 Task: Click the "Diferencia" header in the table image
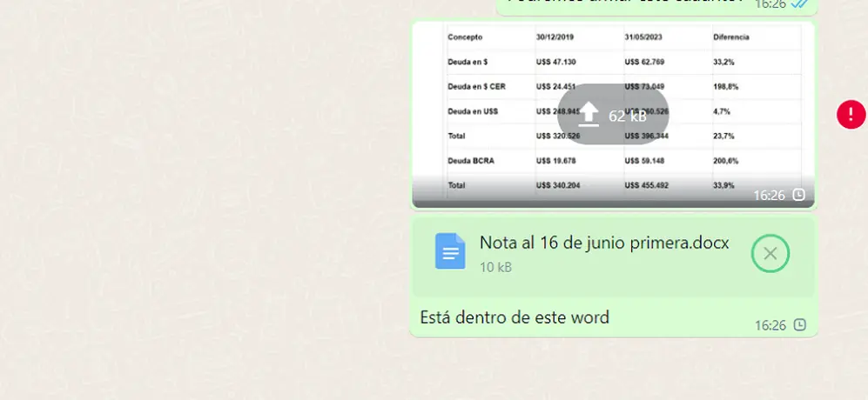point(731,37)
